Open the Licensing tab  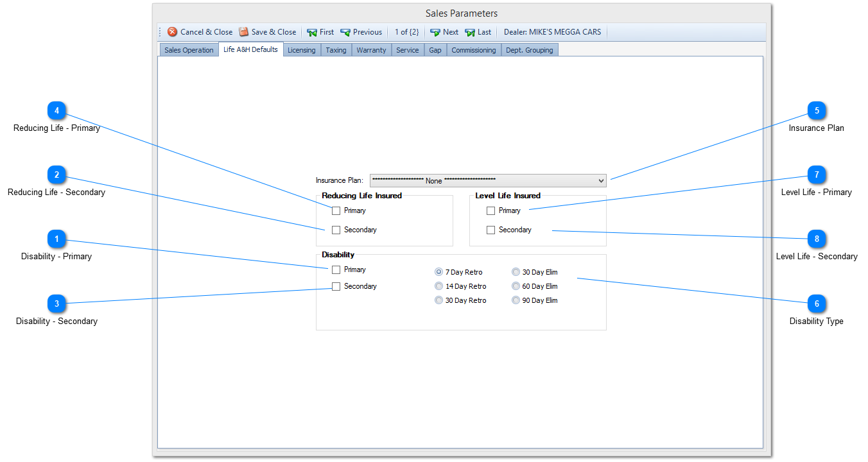click(302, 50)
